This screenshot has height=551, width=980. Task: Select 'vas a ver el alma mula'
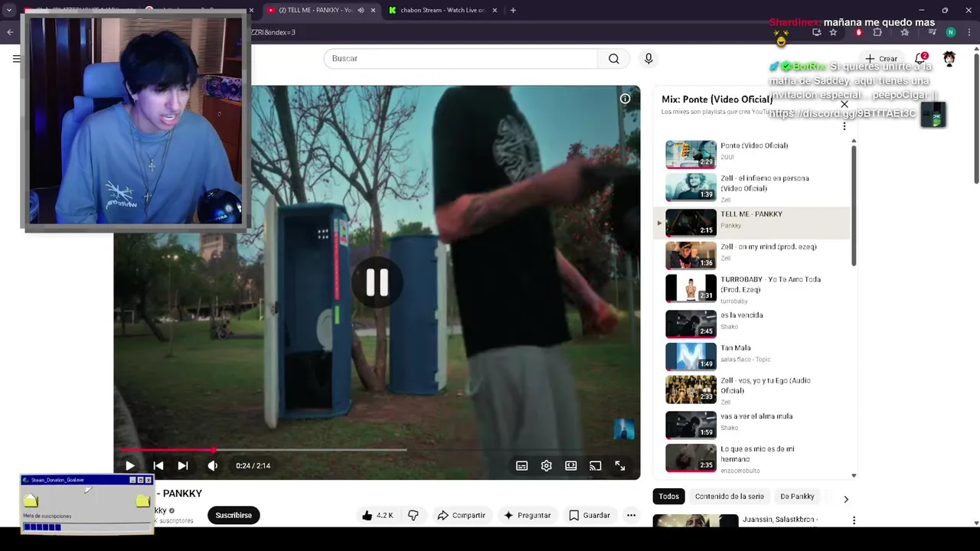click(x=755, y=423)
